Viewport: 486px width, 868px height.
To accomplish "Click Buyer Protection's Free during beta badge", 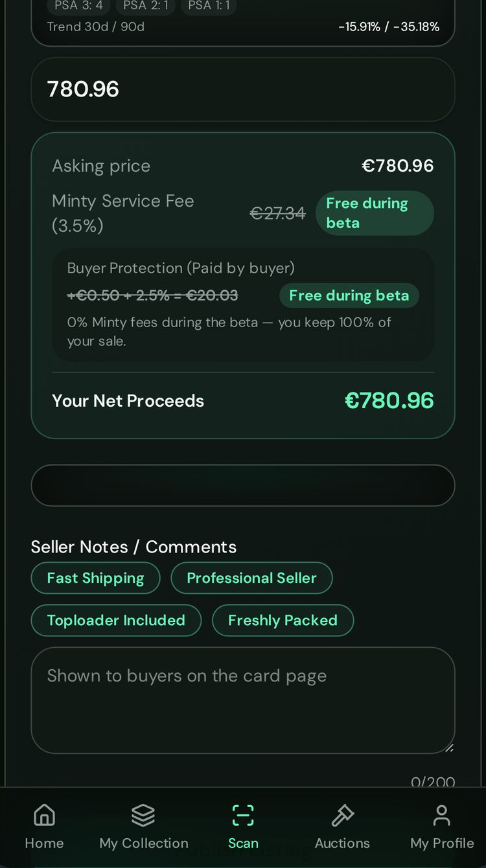I will click(349, 295).
